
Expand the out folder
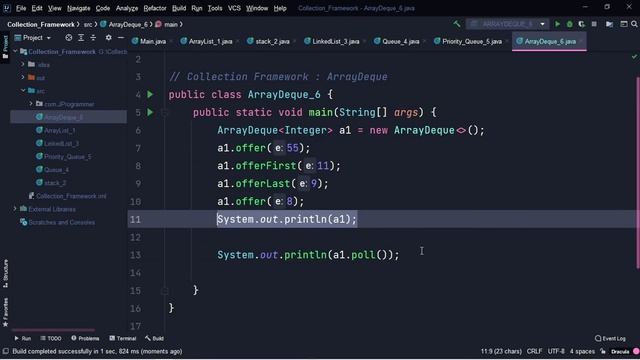[x=23, y=78]
